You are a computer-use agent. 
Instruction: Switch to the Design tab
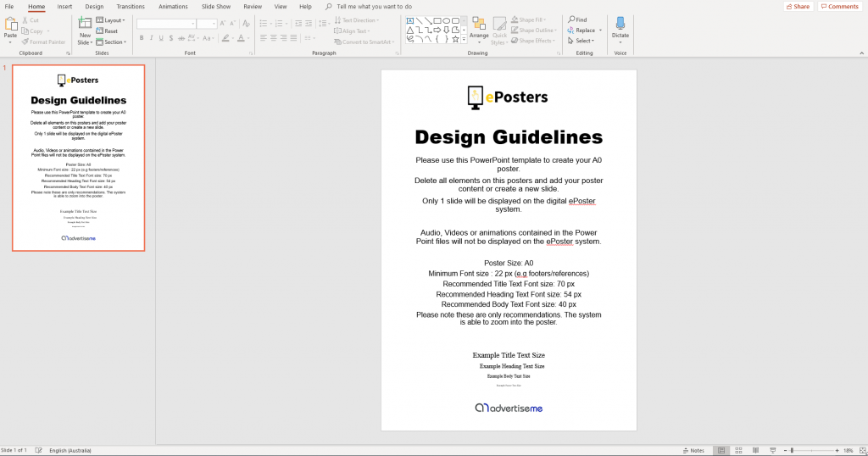94,7
